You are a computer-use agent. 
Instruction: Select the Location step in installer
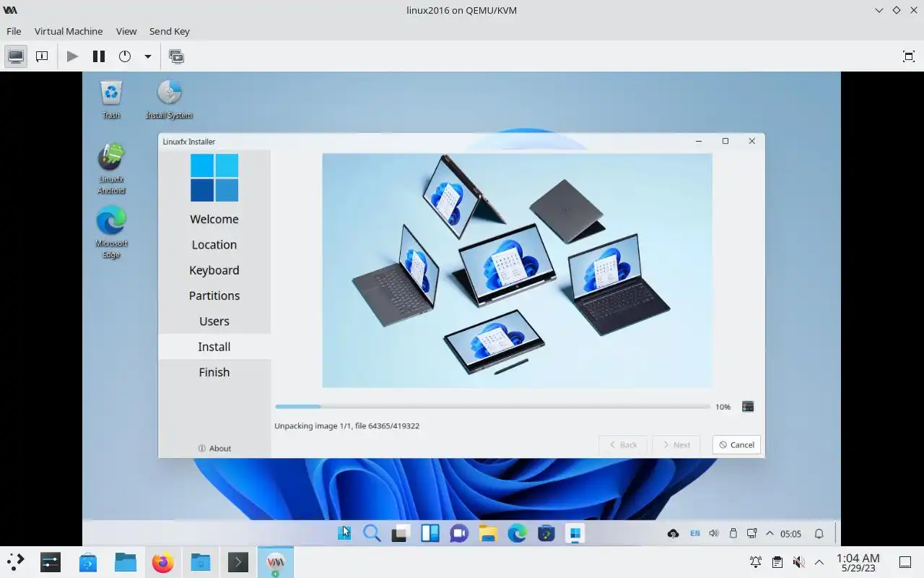click(214, 244)
